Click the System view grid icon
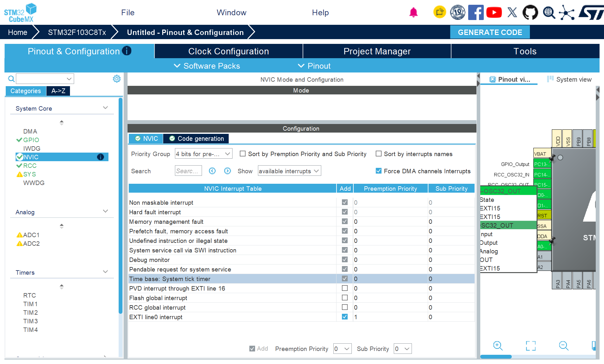This screenshot has height=364, width=604. [x=550, y=79]
